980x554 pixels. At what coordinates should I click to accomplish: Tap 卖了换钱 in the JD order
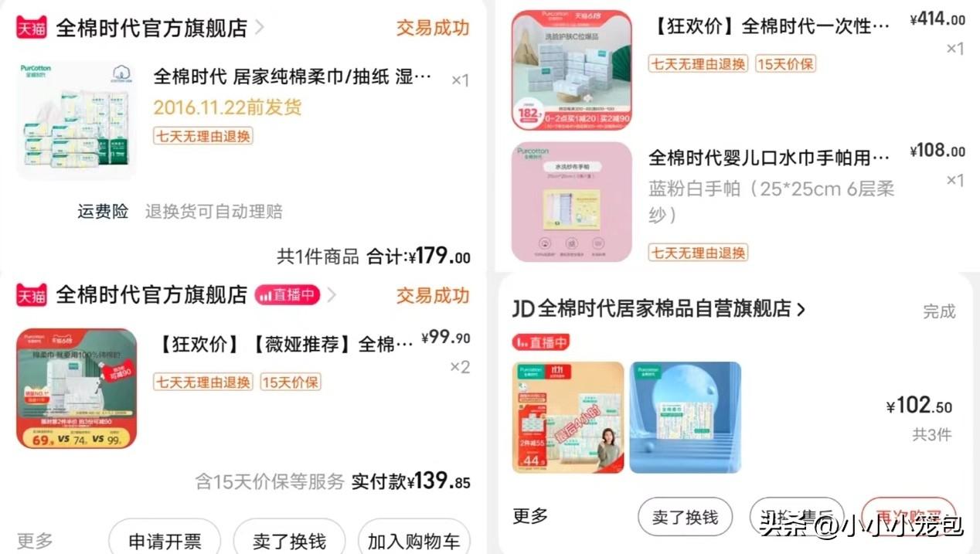686,517
